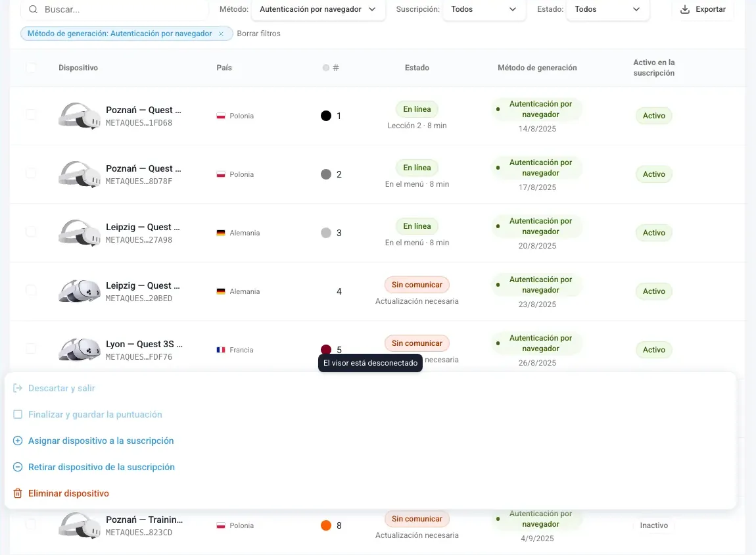Viewport: 756px width, 555px height.
Task: Click the Poland flag in the first row
Action: pos(221,116)
